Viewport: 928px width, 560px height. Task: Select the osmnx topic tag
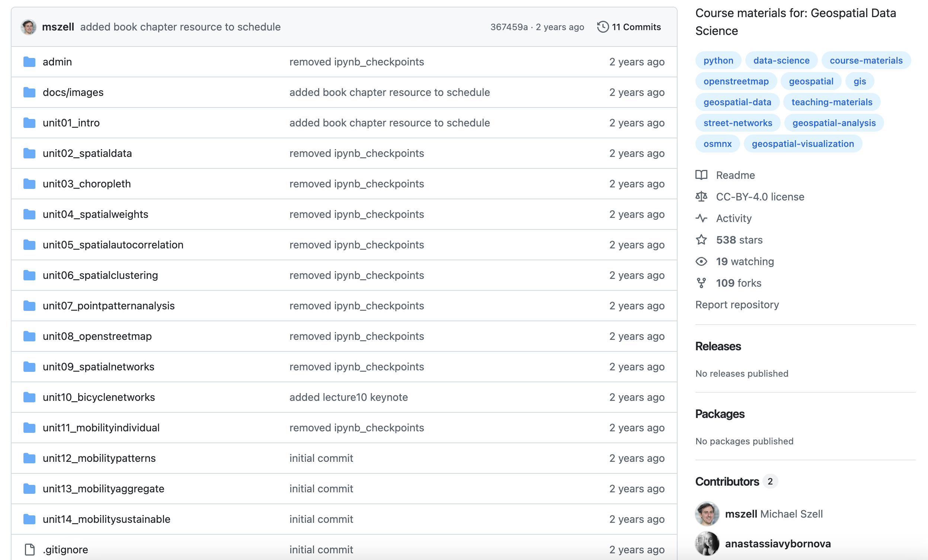(717, 144)
